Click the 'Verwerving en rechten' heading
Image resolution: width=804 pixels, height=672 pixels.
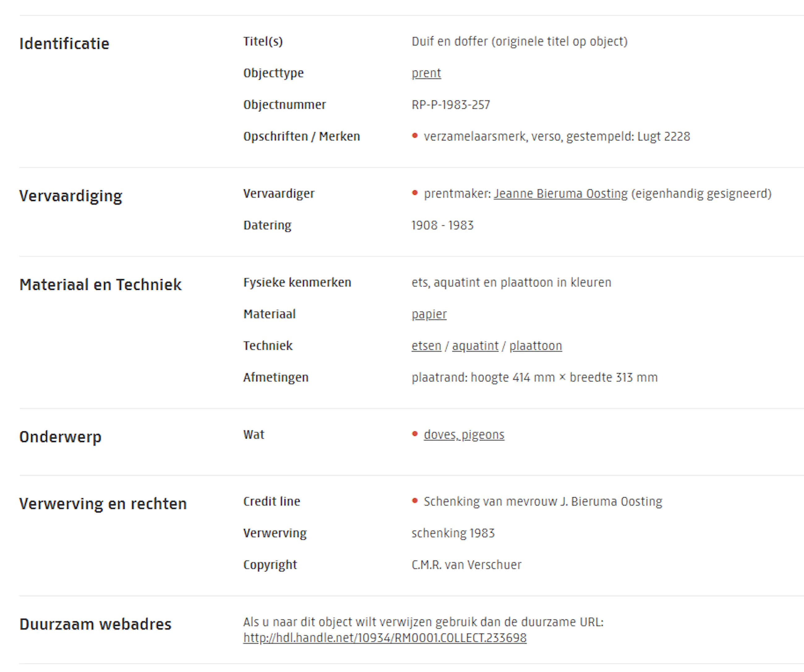pyautogui.click(x=103, y=503)
